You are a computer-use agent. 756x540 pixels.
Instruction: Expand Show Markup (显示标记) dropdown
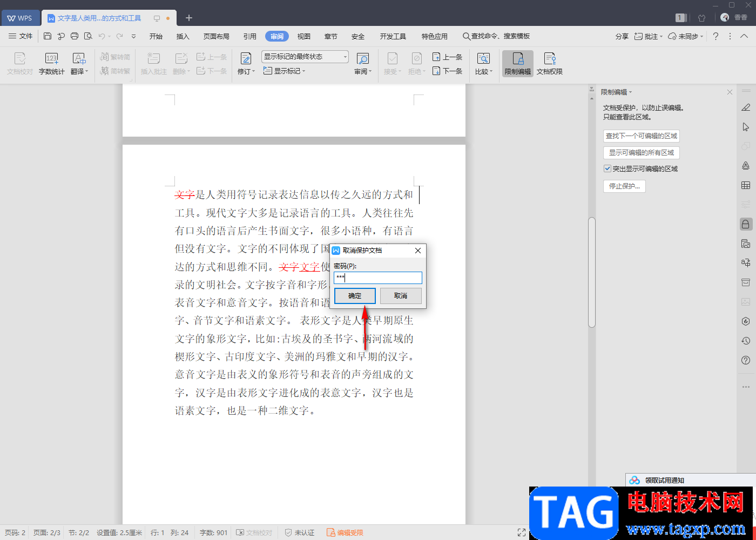tap(285, 71)
